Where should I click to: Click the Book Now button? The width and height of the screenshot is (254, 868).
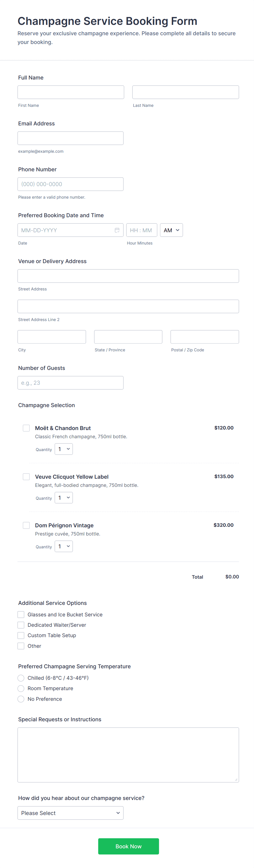(128, 846)
